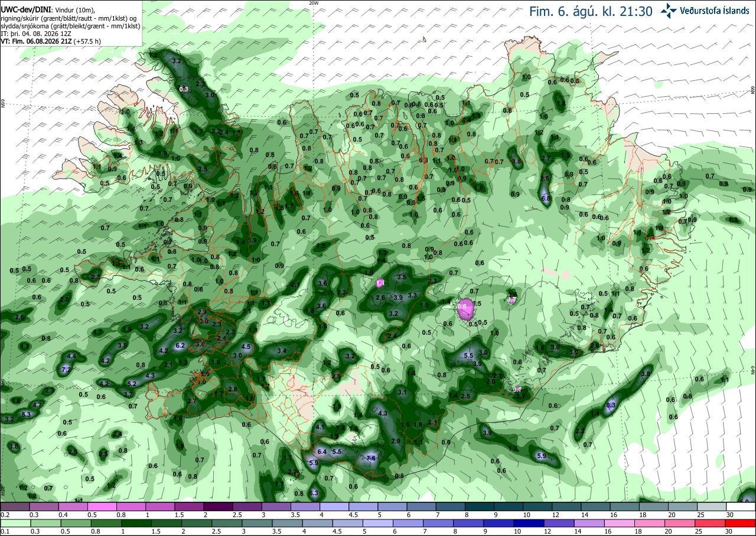Viewport: 756px width, 536px height.
Task: Click the 6.8 precipitation value in the northeast
Action: (546, 199)
